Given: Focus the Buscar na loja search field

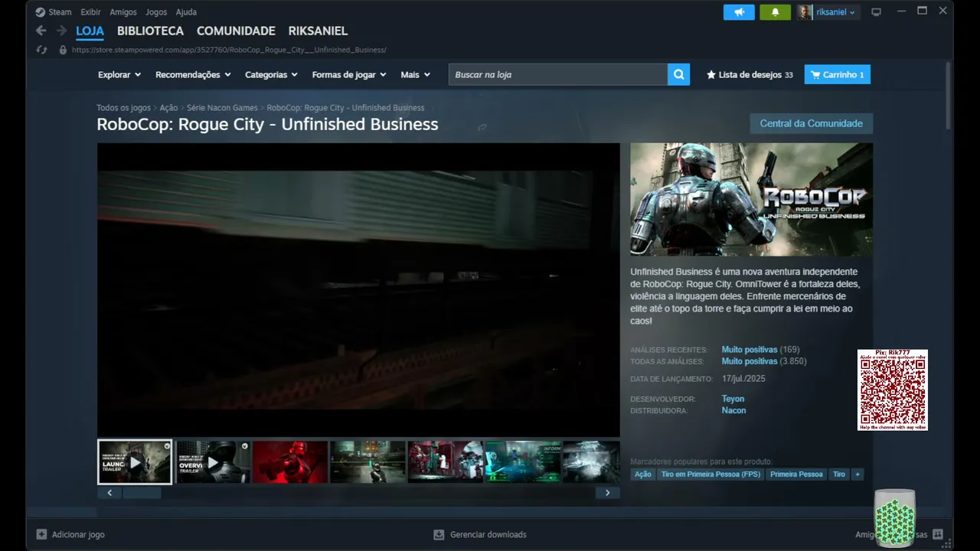Looking at the screenshot, I should click(558, 74).
